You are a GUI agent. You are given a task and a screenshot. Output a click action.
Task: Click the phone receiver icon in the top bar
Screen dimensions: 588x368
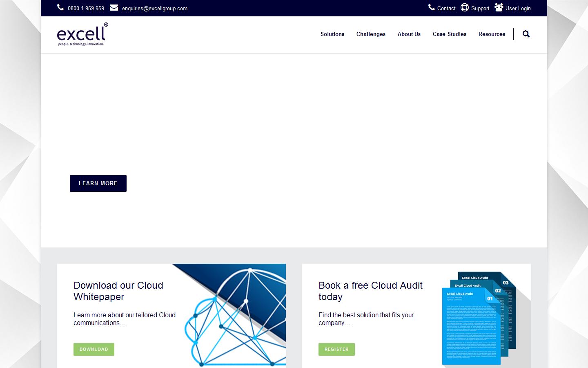click(x=60, y=7)
